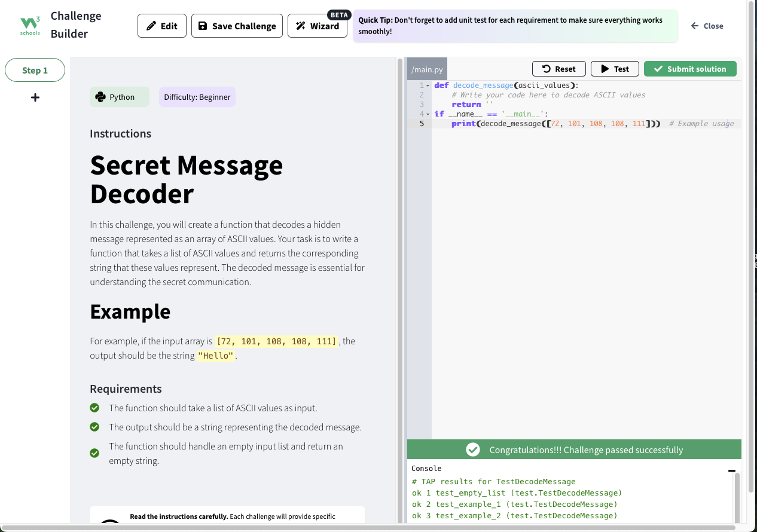The height and width of the screenshot is (532, 757).
Task: Collapse code fold arrow on line 4
Action: [428, 114]
